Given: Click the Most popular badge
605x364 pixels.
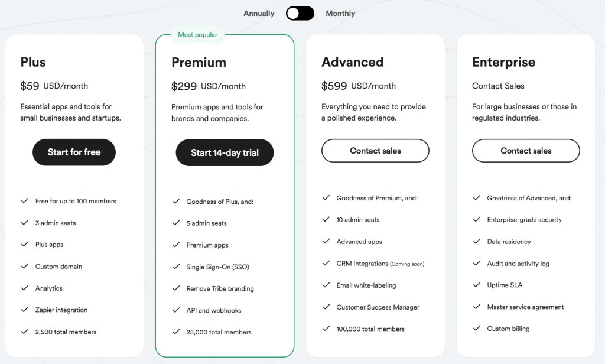Looking at the screenshot, I should 197,35.
